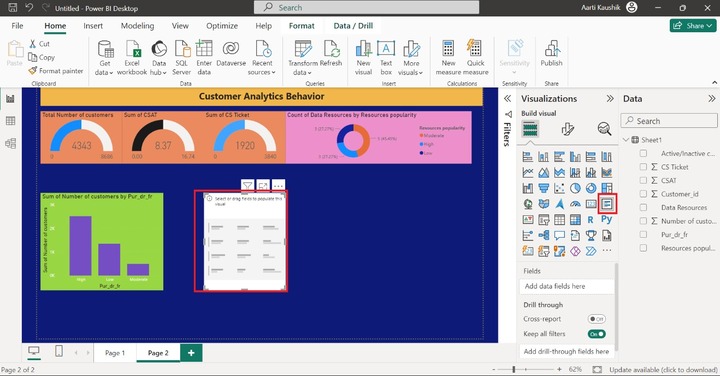Check the Data Resources field checkbox

(643, 208)
